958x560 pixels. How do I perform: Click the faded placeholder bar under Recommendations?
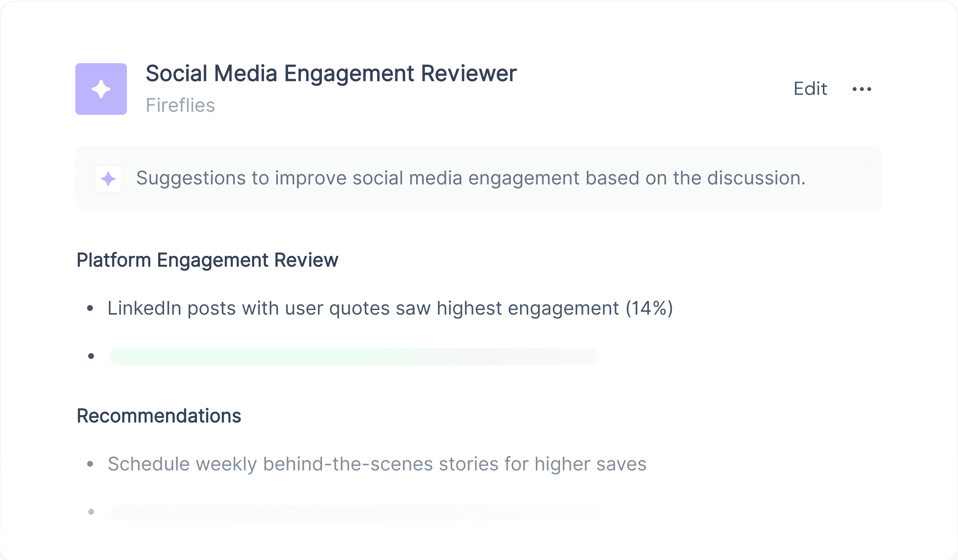(354, 513)
